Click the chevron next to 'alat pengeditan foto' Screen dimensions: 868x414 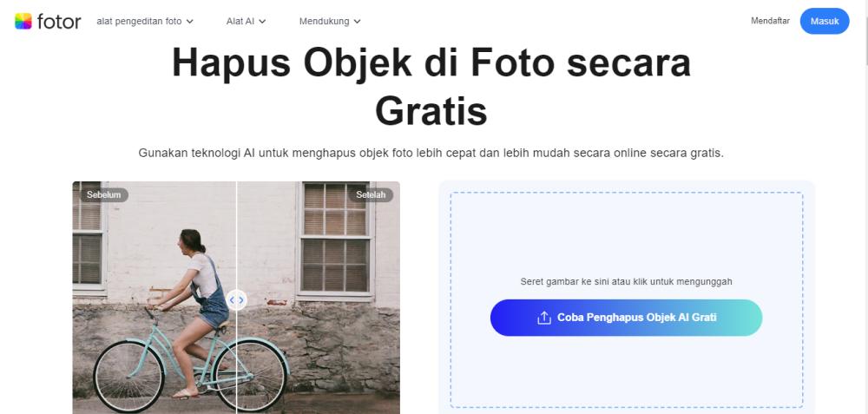coord(190,22)
